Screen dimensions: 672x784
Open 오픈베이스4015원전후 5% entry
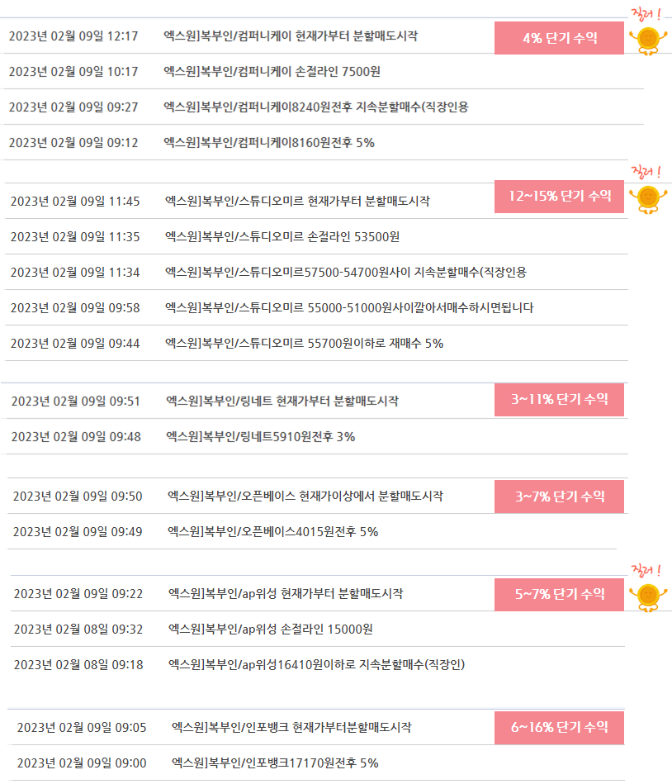coord(272,531)
